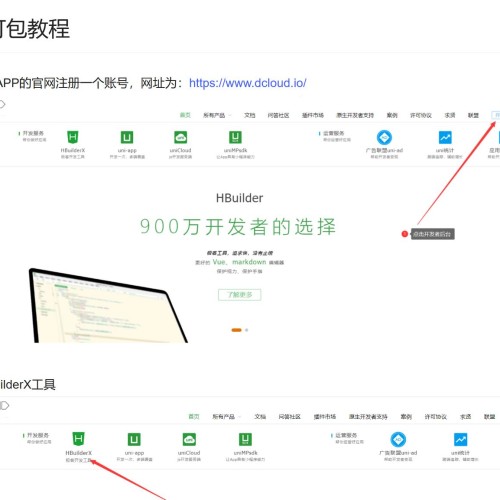Open 文档 in the upper screenshot's nav bar
The image size is (500, 500).
coord(249,115)
